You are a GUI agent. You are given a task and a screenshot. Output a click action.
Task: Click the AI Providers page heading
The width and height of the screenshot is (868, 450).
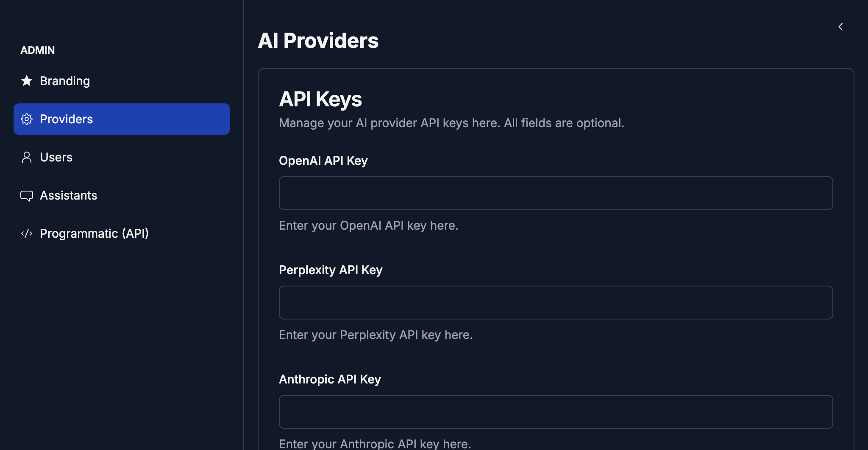pos(318,41)
